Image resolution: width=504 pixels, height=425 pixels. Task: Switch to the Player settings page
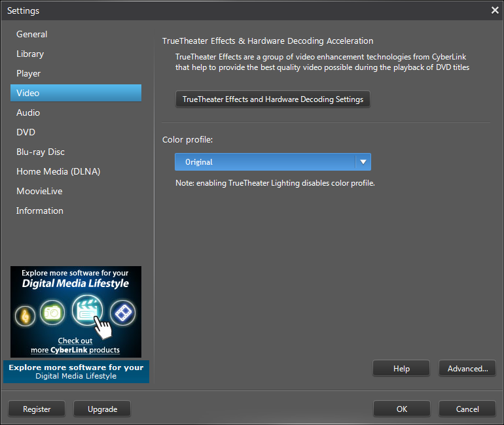tap(29, 73)
